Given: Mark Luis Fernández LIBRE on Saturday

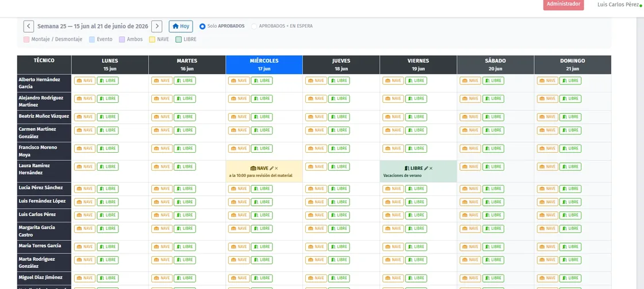Looking at the screenshot, I should [493, 202].
